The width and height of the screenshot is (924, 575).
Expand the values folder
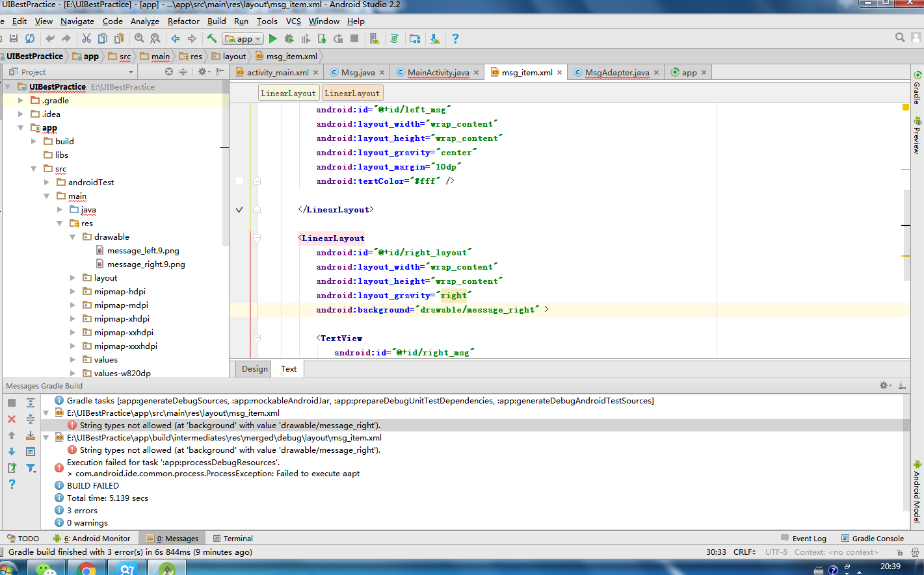(73, 360)
